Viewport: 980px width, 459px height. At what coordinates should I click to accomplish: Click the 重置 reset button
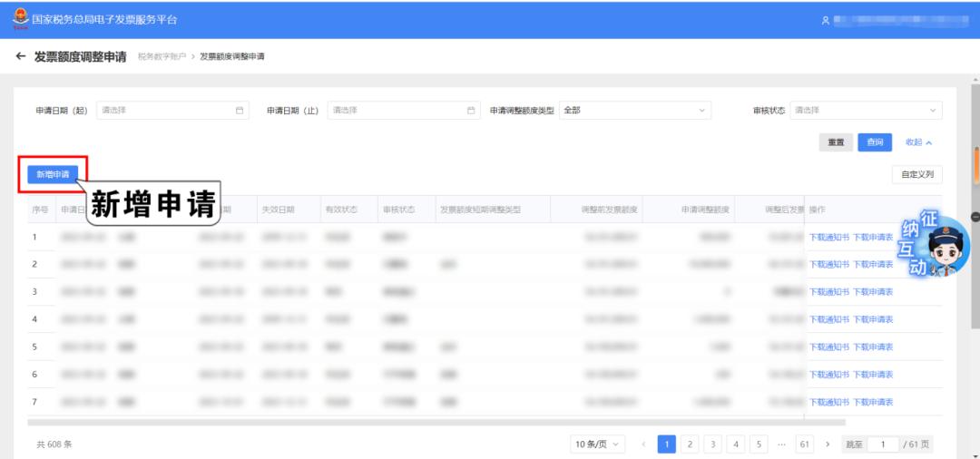pos(835,142)
